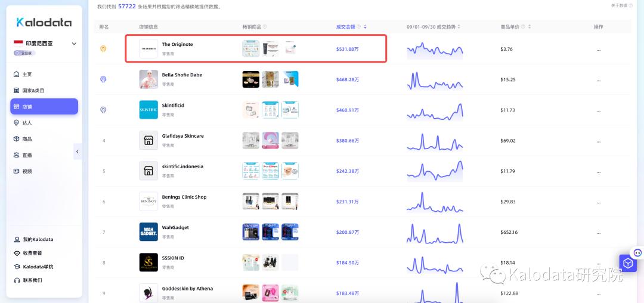Click help icon next to 商品单价
644x303 pixels.
tap(523, 27)
